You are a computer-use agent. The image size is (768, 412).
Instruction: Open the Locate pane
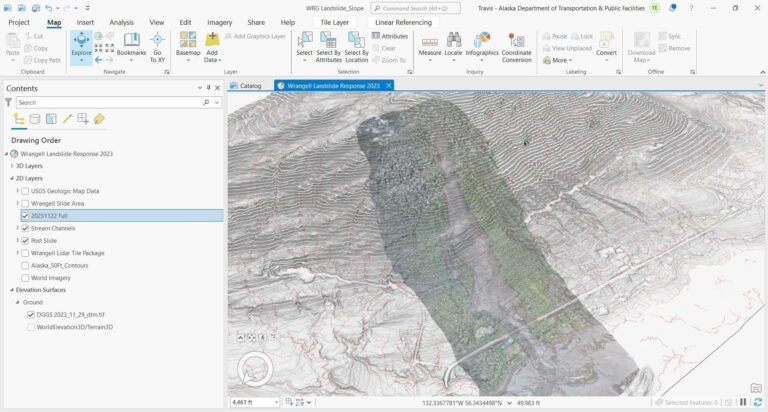pos(453,48)
